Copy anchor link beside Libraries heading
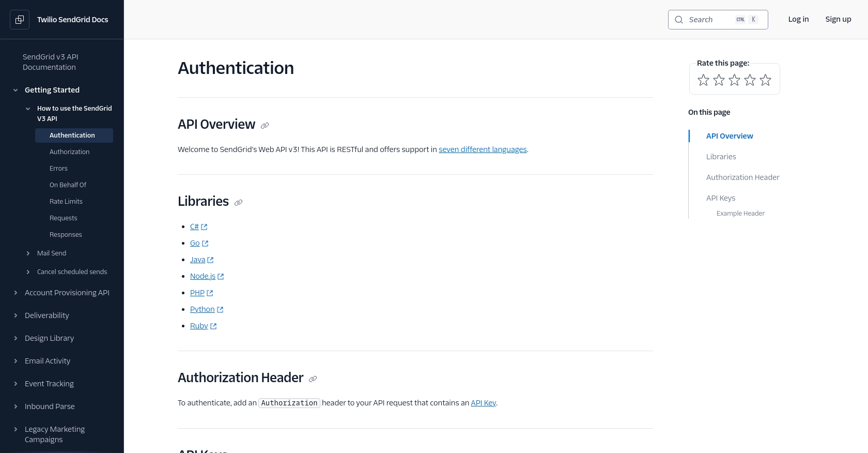The width and height of the screenshot is (868, 453). 238,203
